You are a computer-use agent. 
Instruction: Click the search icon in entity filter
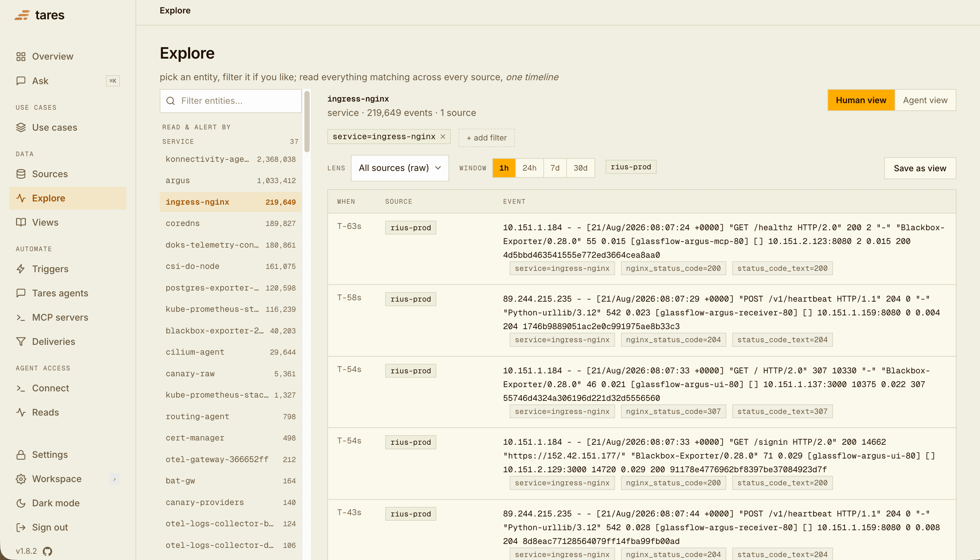[170, 101]
